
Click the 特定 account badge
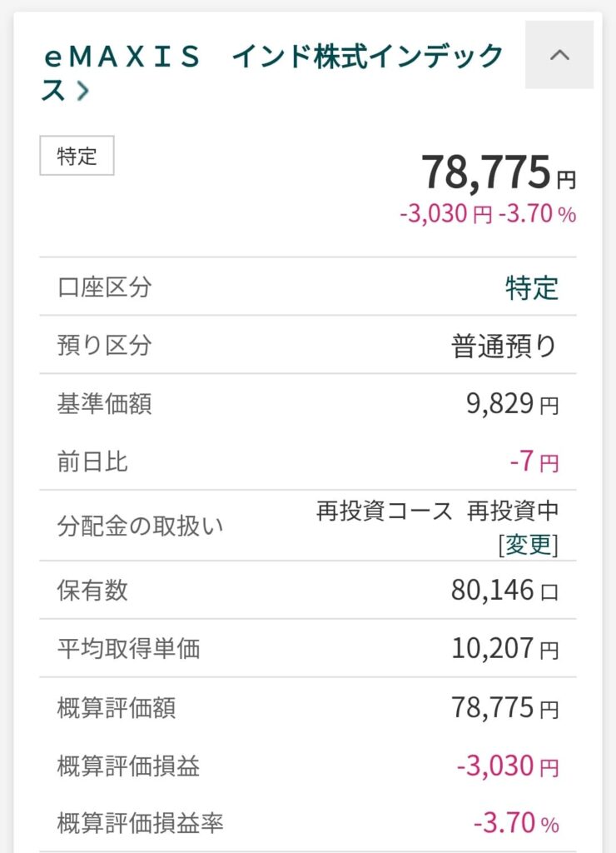(77, 156)
